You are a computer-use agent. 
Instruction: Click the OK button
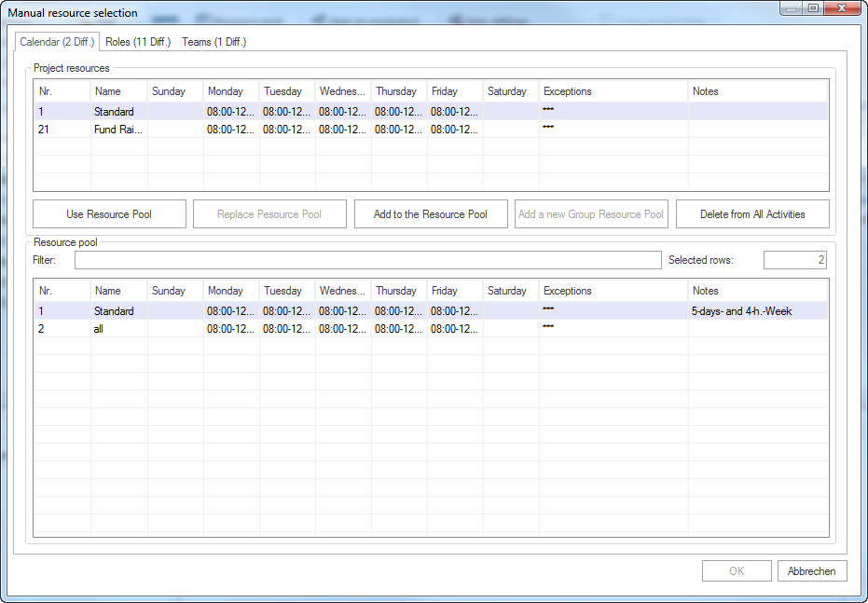click(737, 571)
